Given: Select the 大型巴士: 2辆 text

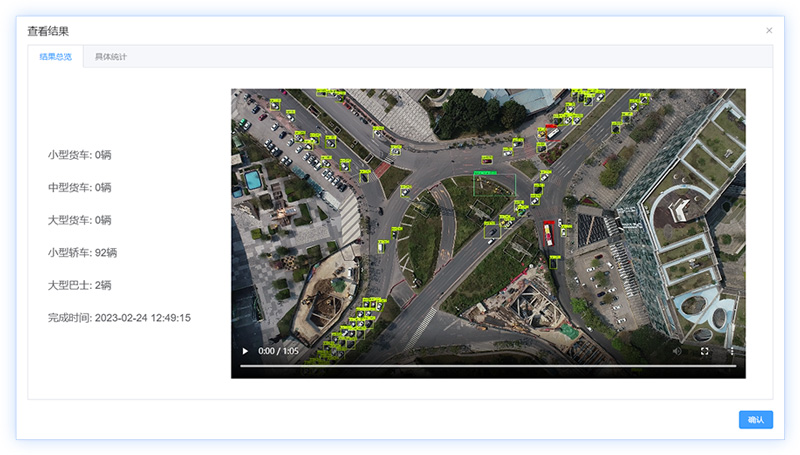Looking at the screenshot, I should (x=80, y=285).
